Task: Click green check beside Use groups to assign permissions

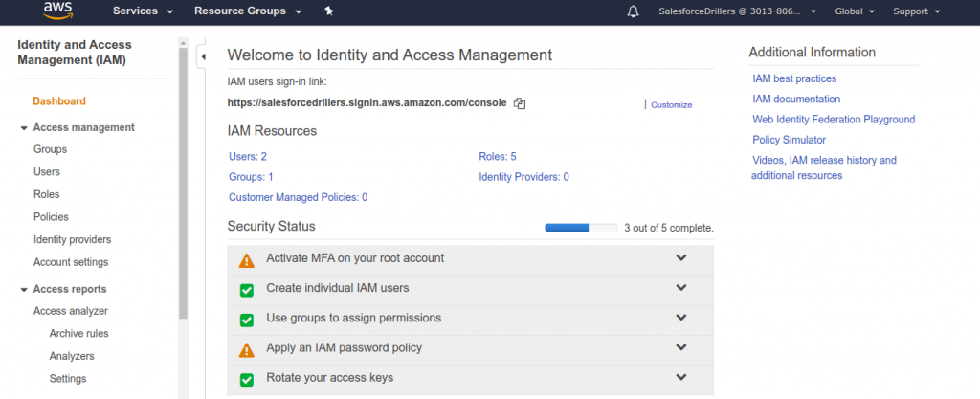Action: tap(247, 321)
